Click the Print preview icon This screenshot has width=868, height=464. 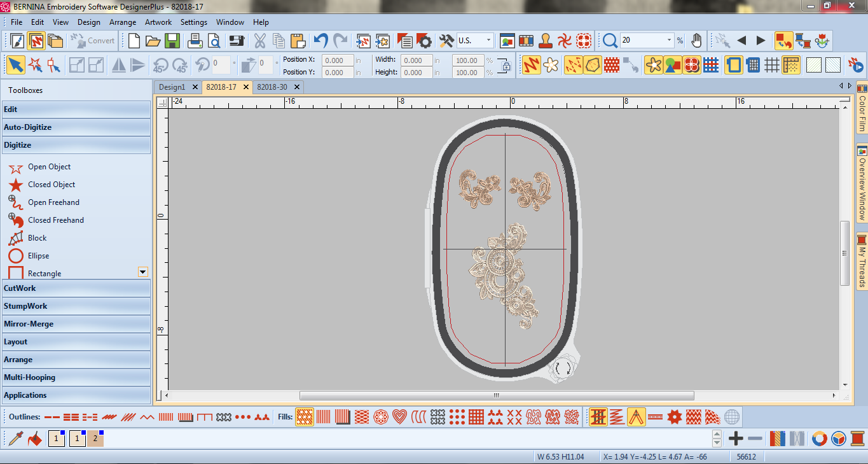click(214, 41)
